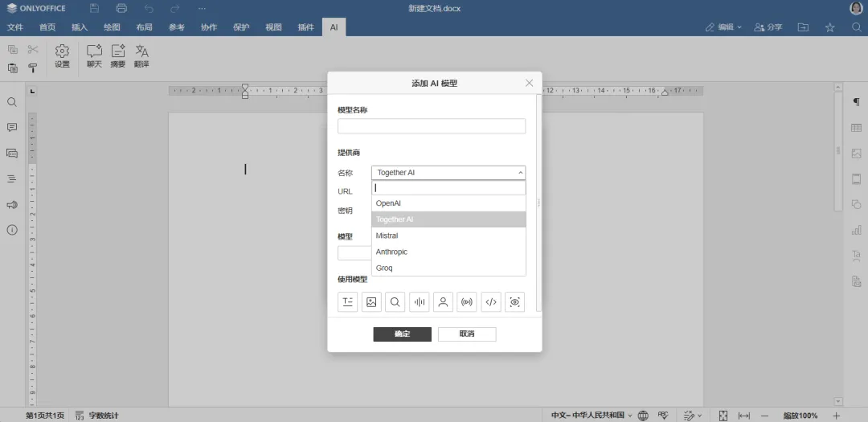This screenshot has height=422, width=868.
Task: Open paragraph settings in right sidebar
Action: click(x=857, y=102)
